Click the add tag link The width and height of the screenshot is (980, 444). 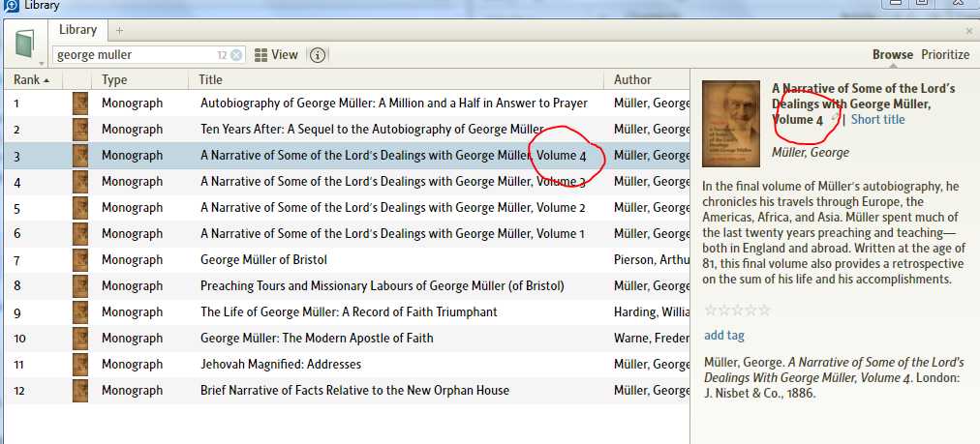pos(724,336)
